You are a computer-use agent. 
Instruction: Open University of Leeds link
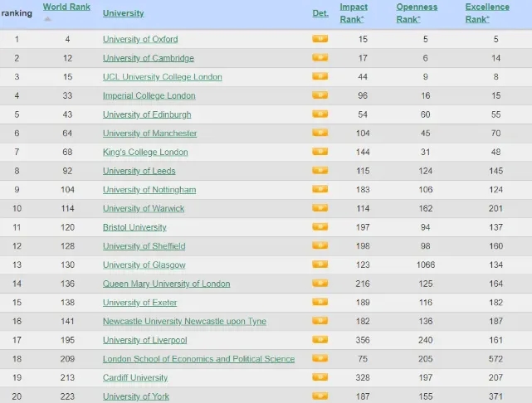coord(139,171)
